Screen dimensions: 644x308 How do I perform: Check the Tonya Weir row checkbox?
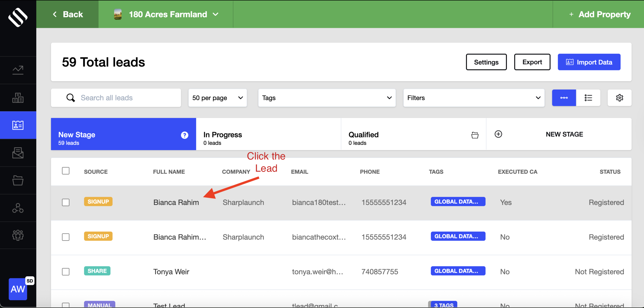[66, 272]
